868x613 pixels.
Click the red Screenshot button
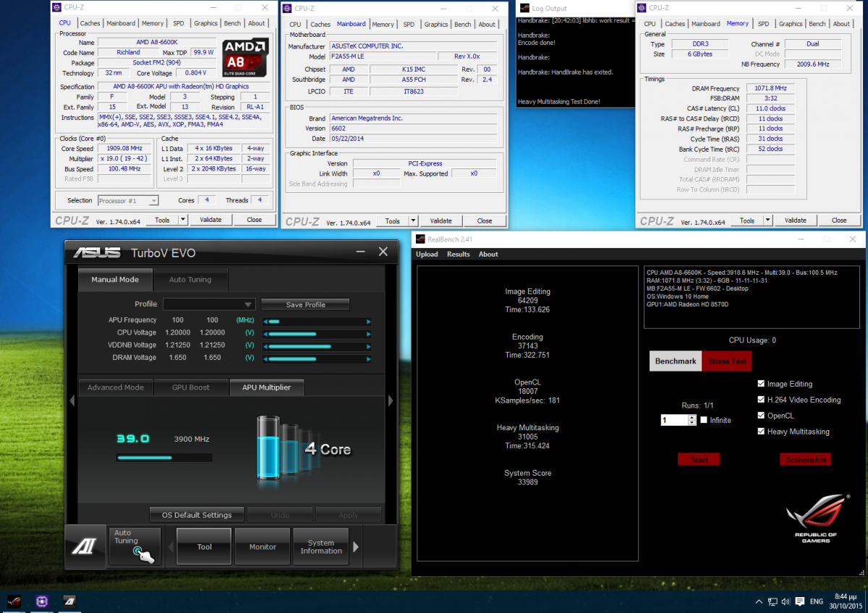(805, 459)
